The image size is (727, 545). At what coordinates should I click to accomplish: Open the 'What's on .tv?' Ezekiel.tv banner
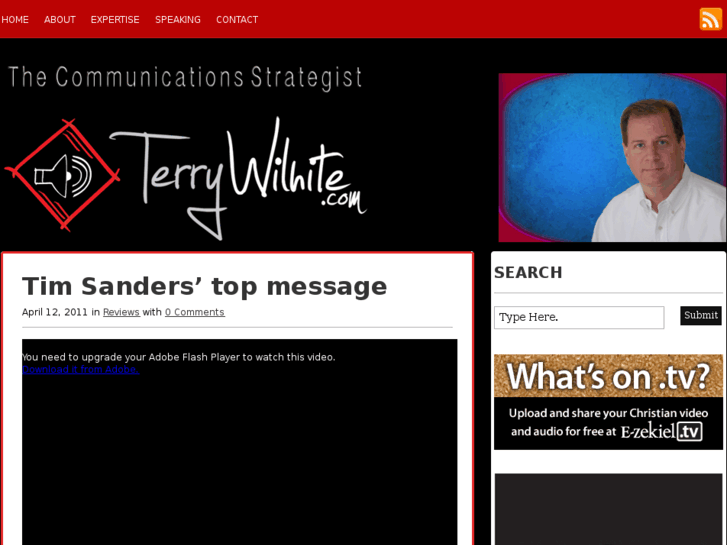(608, 402)
